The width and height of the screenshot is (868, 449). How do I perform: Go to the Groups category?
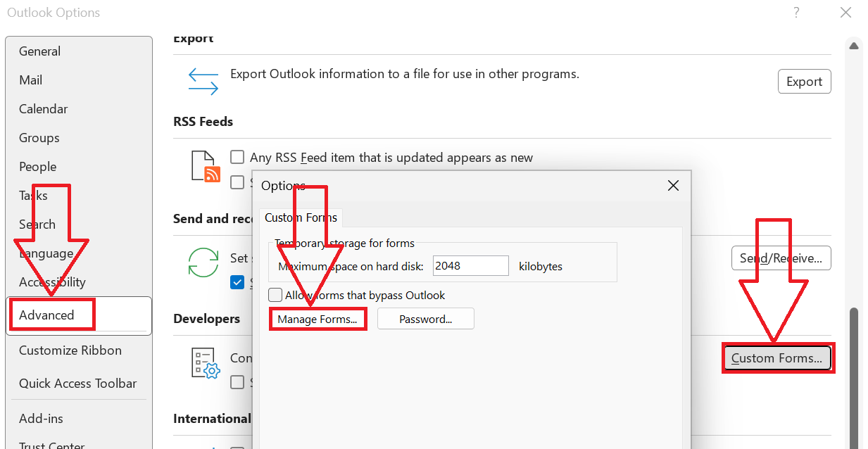click(x=39, y=138)
